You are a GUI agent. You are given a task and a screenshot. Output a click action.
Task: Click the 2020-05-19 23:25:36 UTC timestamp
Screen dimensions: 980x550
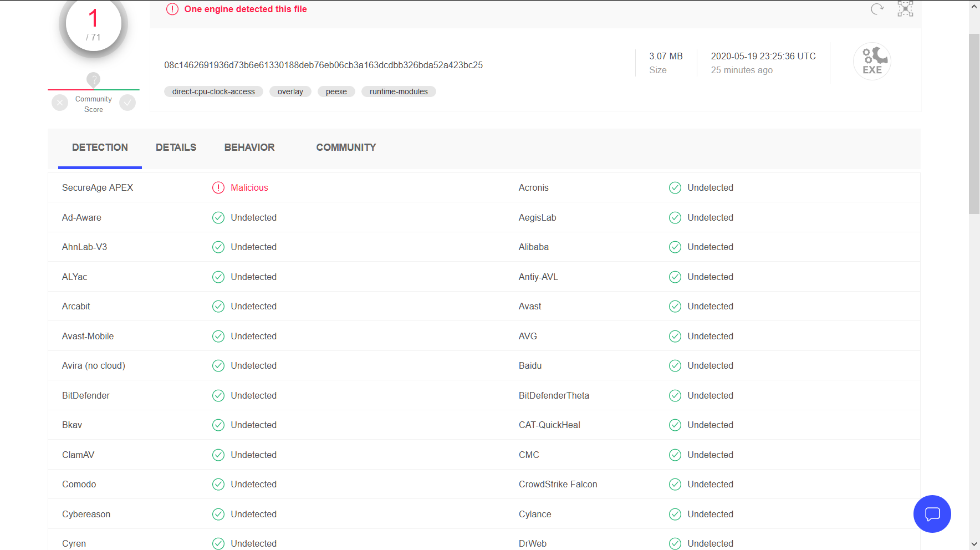click(763, 57)
